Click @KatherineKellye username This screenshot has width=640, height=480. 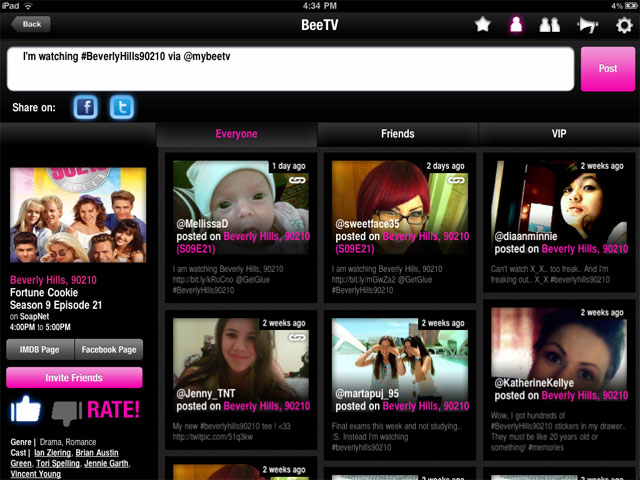point(534,382)
